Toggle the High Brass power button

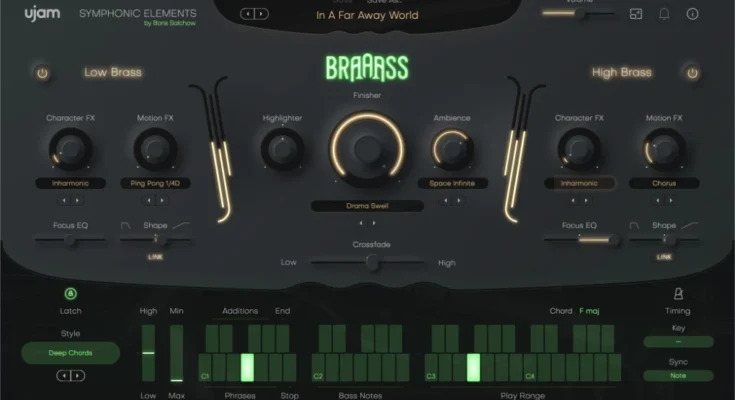point(692,73)
